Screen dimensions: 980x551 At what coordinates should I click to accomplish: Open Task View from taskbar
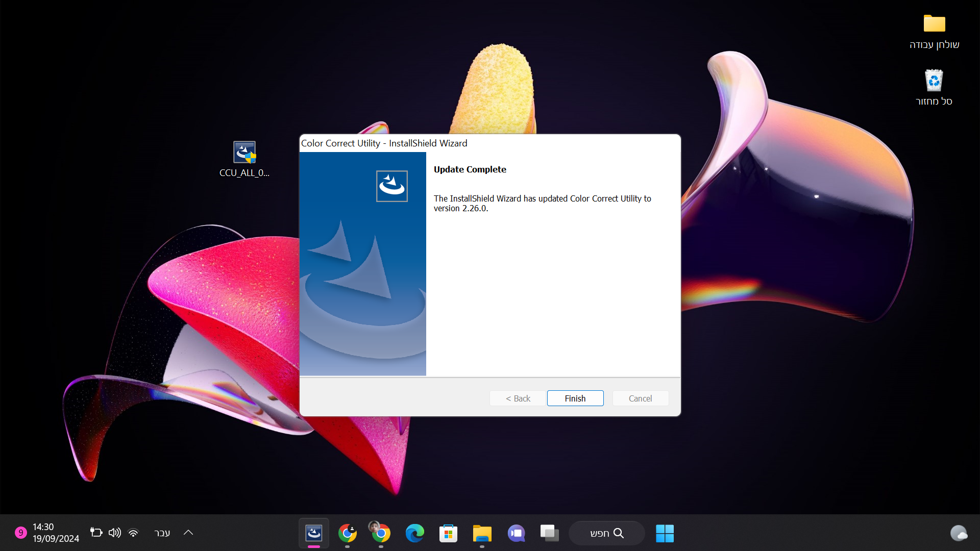point(550,533)
